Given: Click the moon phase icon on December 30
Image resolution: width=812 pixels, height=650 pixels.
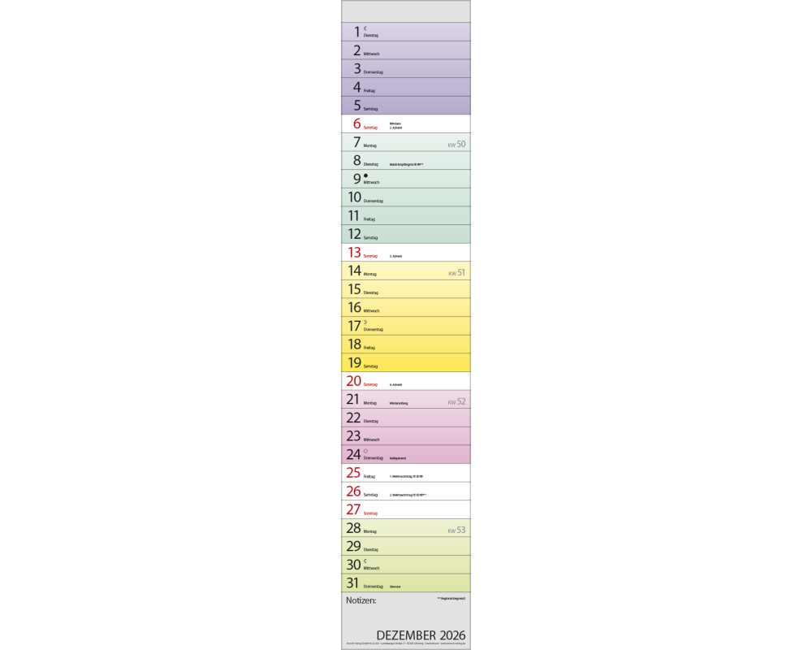Looking at the screenshot, I should (x=365, y=561).
